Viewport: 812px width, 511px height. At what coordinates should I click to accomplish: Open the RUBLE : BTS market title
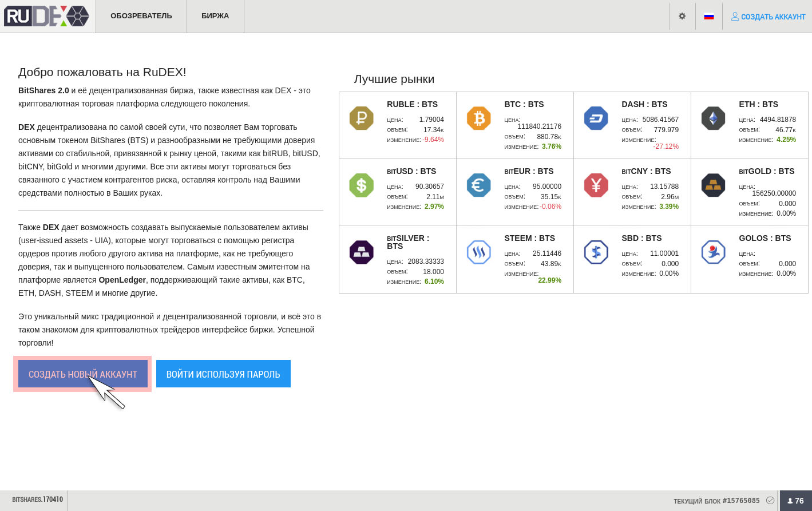click(x=412, y=104)
